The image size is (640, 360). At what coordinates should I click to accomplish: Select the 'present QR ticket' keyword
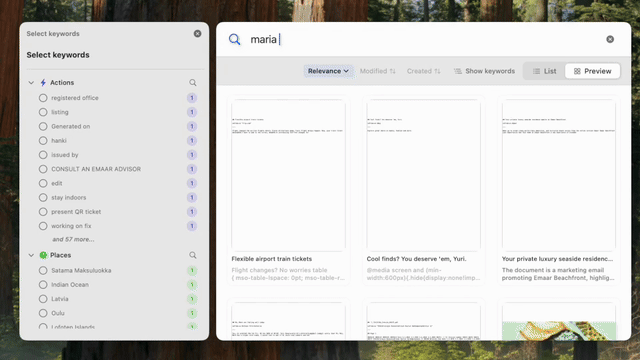click(x=43, y=211)
